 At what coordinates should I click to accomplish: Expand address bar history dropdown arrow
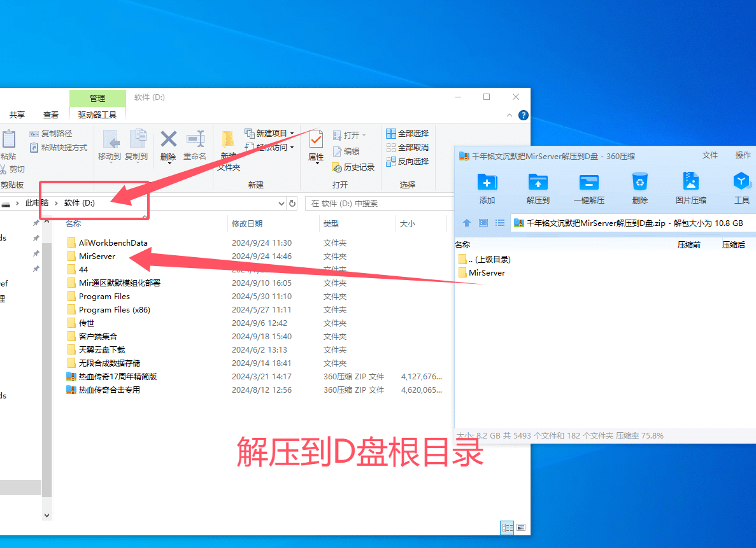coord(282,204)
